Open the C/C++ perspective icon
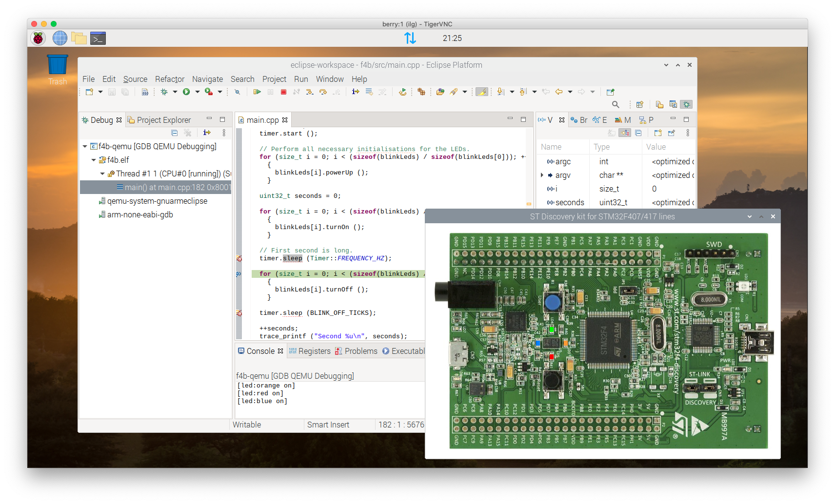Screen dimensions: 835x504 [x=673, y=104]
